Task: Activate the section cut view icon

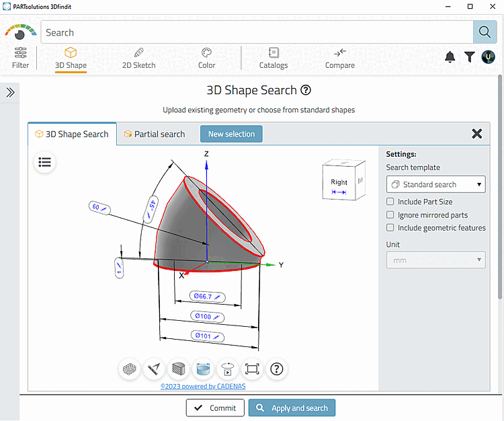Action: [178, 369]
